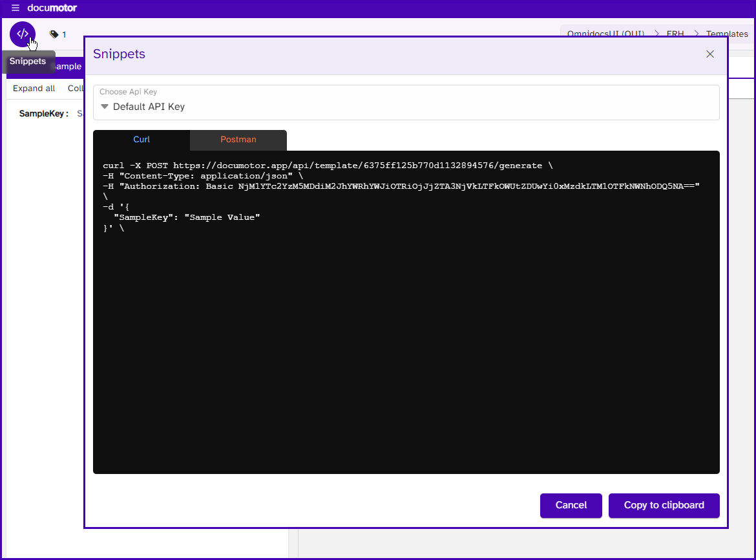
Task: Open the Sample tab behind the dialog
Action: tap(68, 65)
